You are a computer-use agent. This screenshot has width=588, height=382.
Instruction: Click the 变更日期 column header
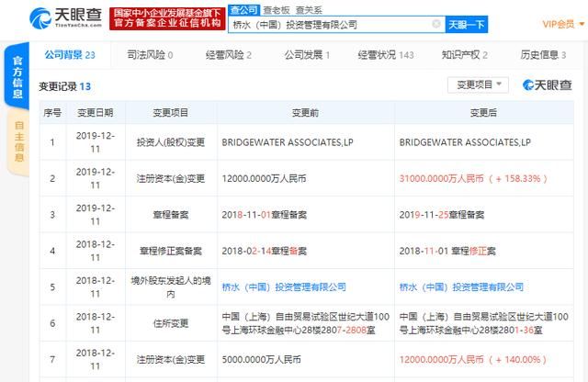96,112
